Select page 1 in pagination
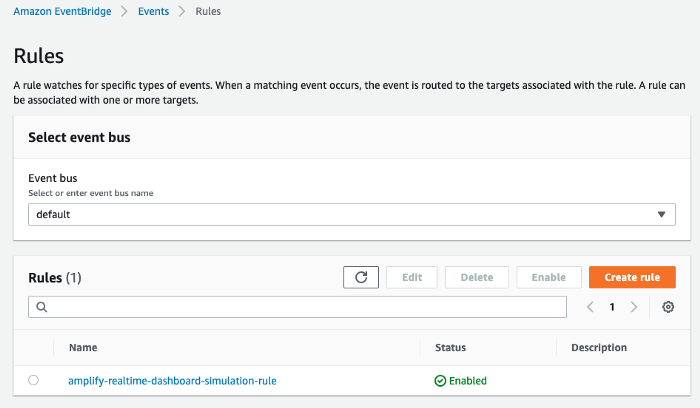The width and height of the screenshot is (700, 408). [x=612, y=307]
